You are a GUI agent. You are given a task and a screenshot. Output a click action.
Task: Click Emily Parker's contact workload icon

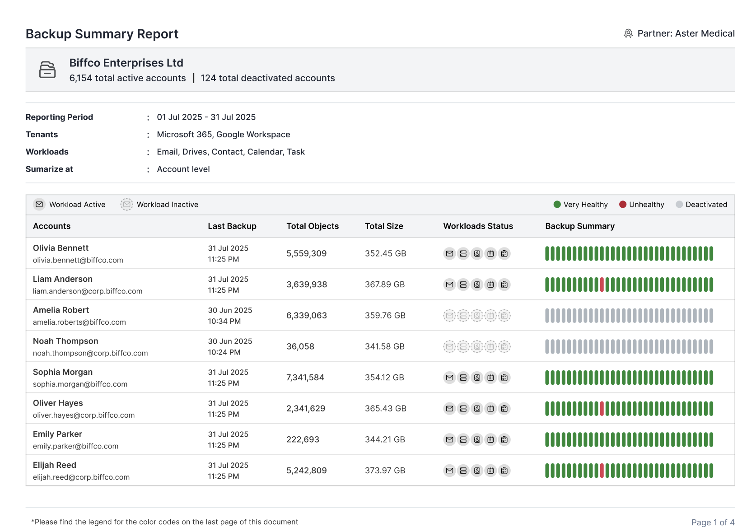tap(477, 439)
